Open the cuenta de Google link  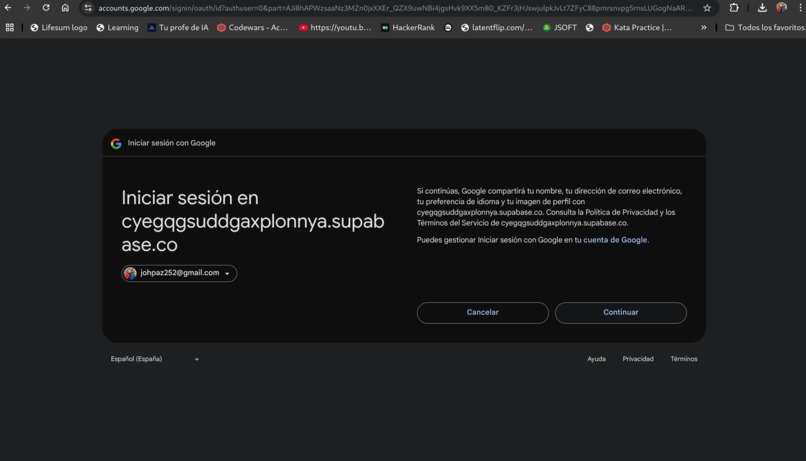coord(615,240)
